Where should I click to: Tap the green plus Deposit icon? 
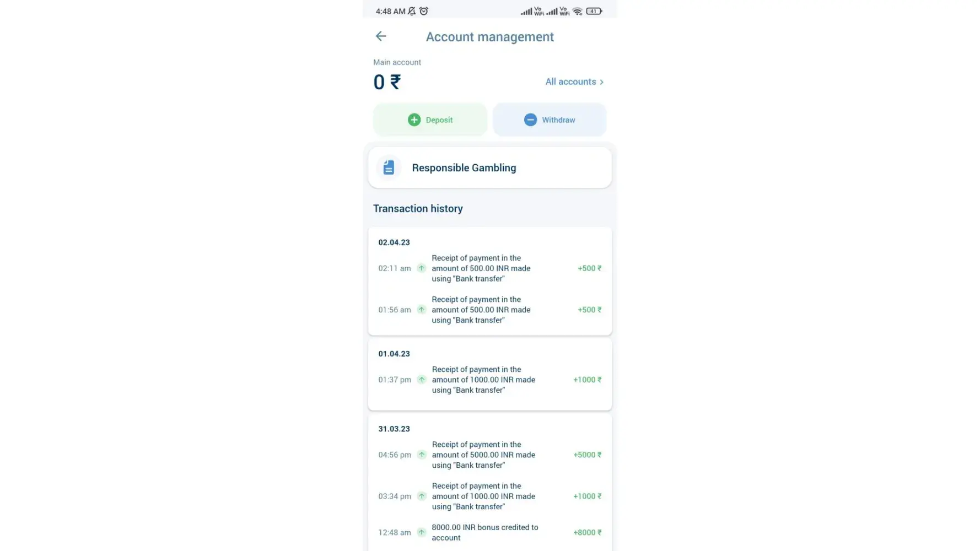click(x=414, y=120)
